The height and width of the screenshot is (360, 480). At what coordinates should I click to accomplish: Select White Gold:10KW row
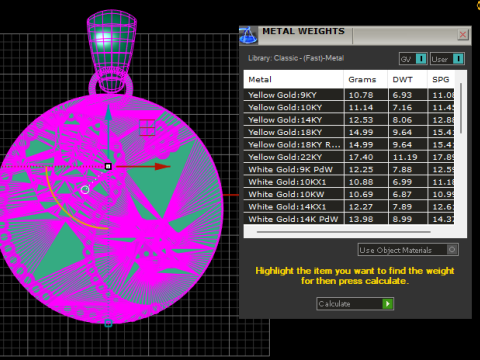tap(349, 194)
